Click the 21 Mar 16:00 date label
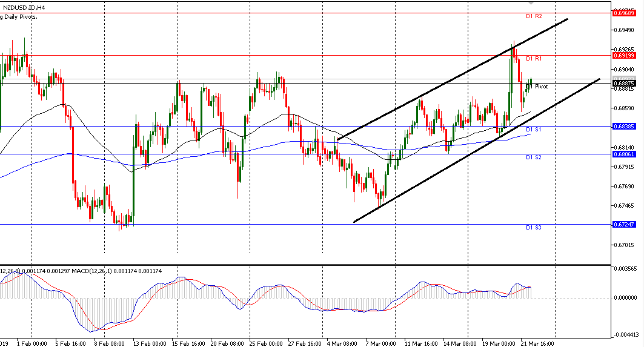This screenshot has height=347, width=644. click(539, 343)
